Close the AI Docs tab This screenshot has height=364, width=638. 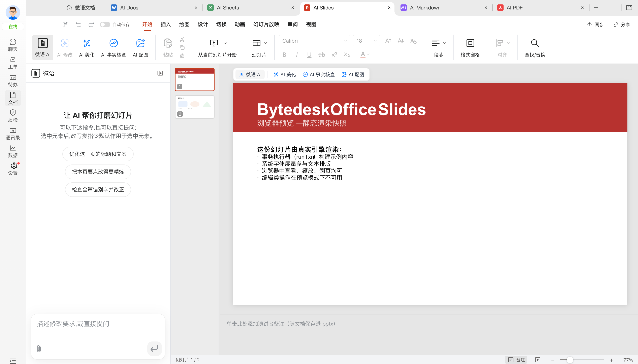pos(196,8)
